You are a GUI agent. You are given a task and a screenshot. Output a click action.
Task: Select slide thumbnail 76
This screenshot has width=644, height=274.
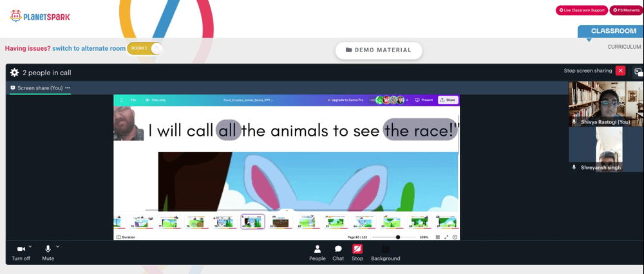pos(141,222)
